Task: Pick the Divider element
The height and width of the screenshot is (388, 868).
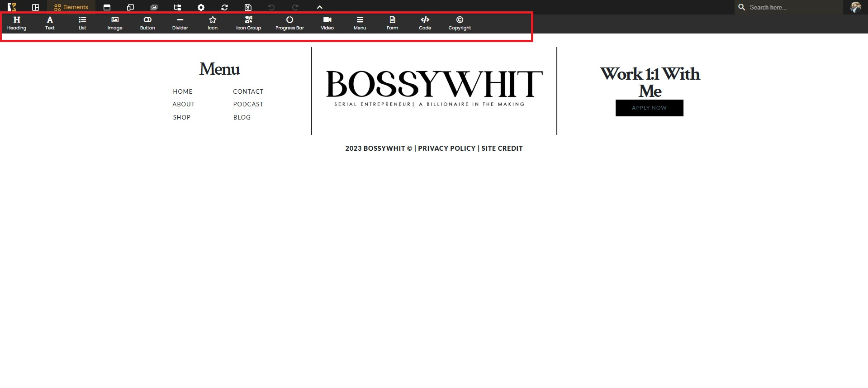Action: [x=180, y=23]
